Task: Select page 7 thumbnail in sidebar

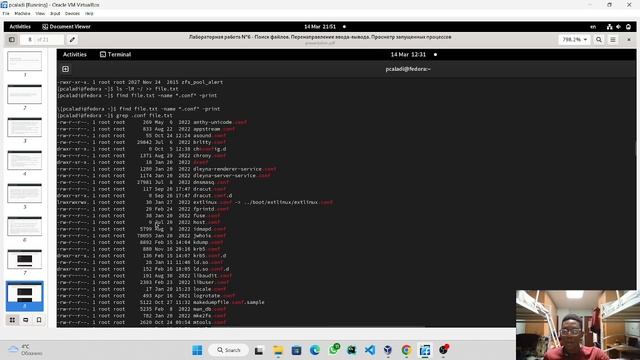Action: click(x=24, y=260)
